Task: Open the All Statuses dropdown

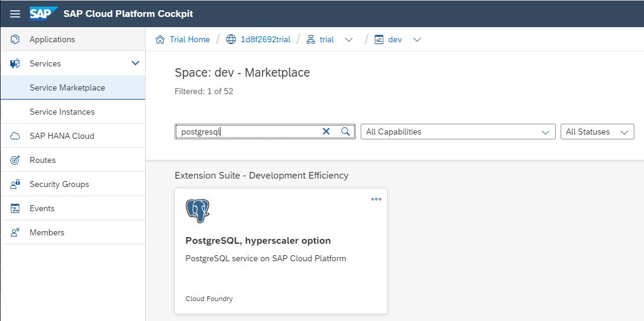Action: (597, 132)
